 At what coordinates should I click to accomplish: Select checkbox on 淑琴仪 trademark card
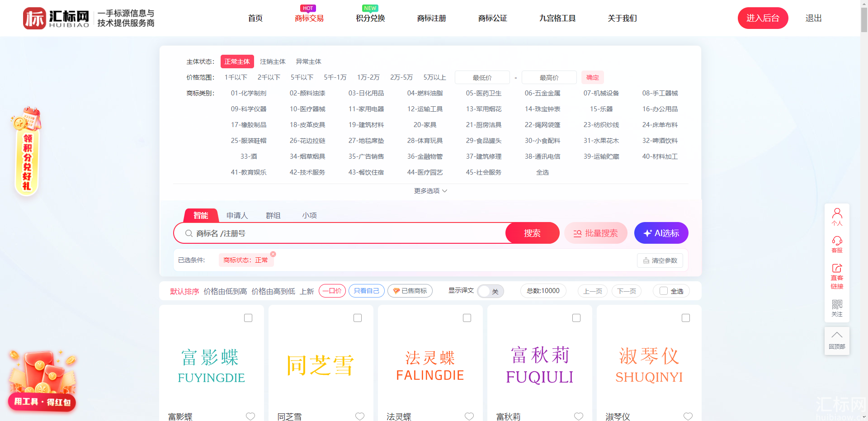click(x=686, y=318)
